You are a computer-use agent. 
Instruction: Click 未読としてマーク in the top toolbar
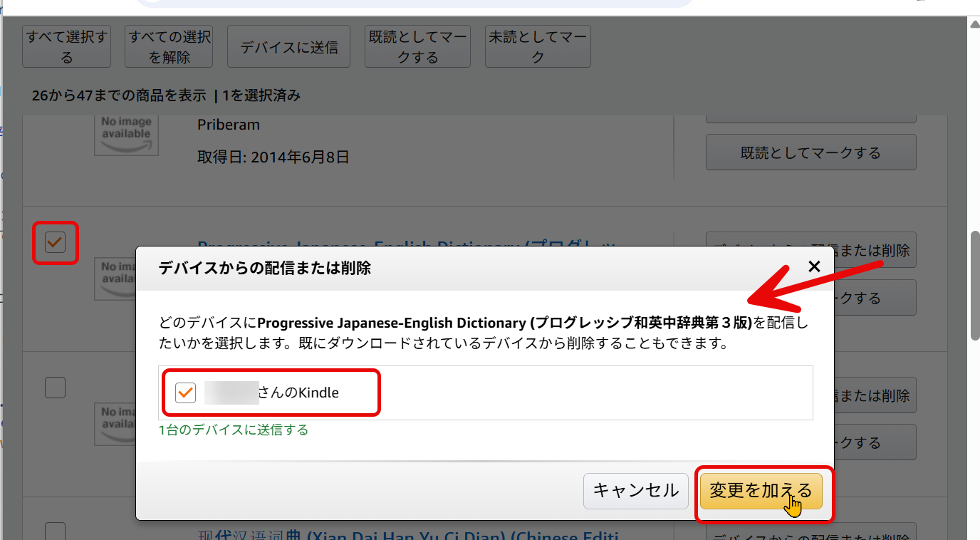(537, 46)
